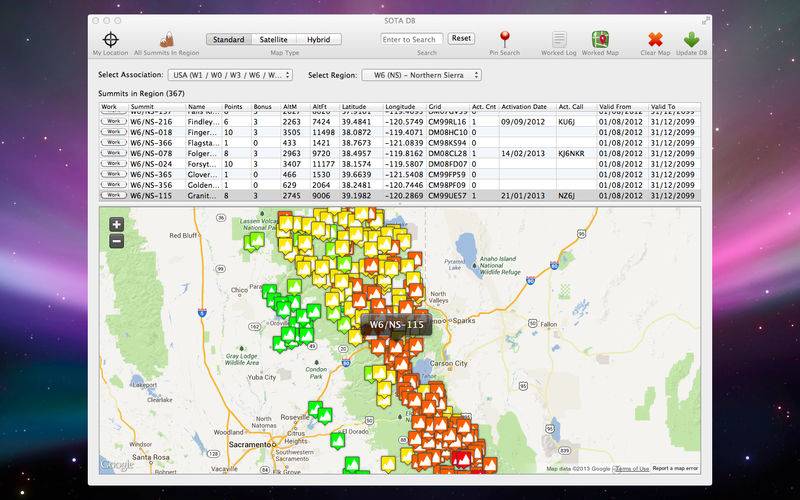Sort by the Summit column header
The image size is (800, 500).
click(x=157, y=107)
